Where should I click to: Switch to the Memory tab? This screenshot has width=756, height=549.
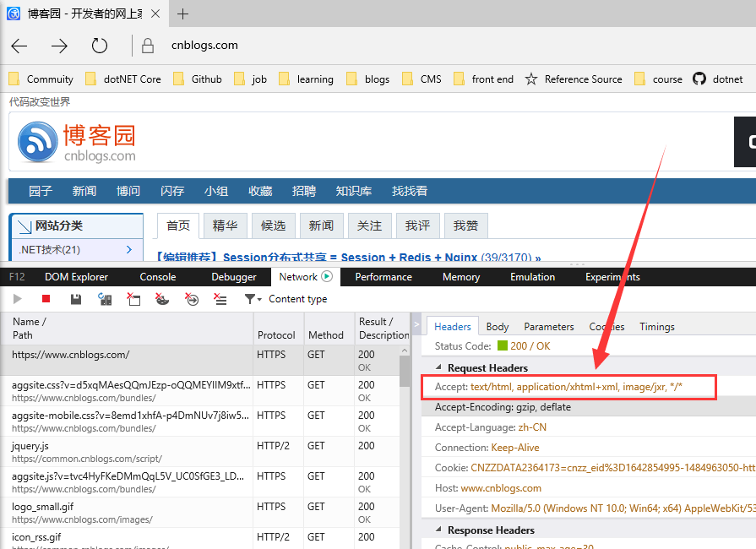tap(461, 277)
